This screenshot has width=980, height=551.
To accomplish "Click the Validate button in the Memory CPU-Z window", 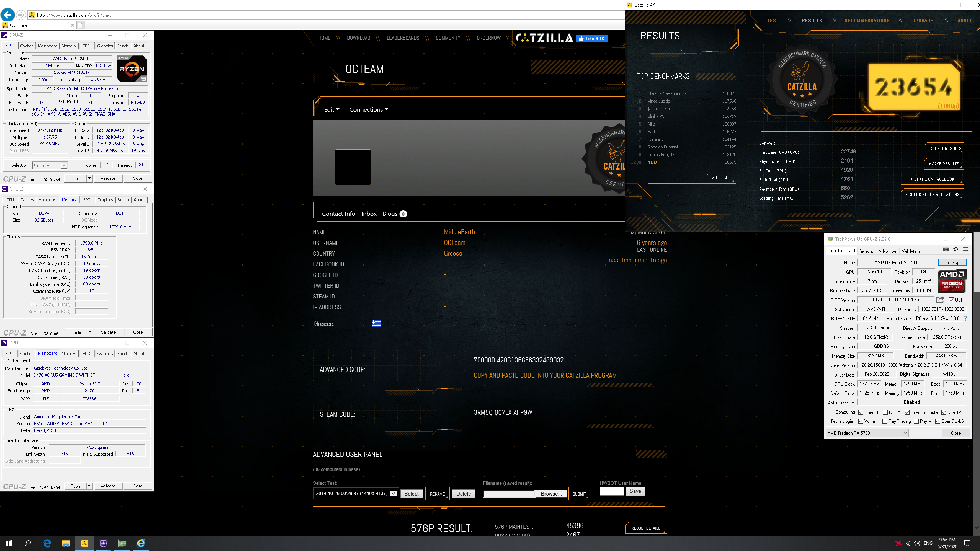I will [108, 332].
